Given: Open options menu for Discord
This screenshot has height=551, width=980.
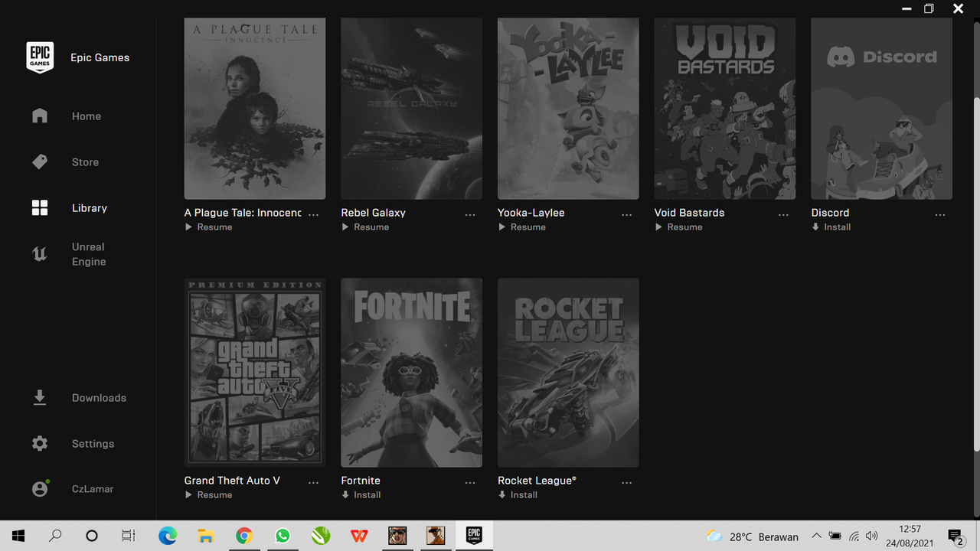Looking at the screenshot, I should tap(940, 215).
